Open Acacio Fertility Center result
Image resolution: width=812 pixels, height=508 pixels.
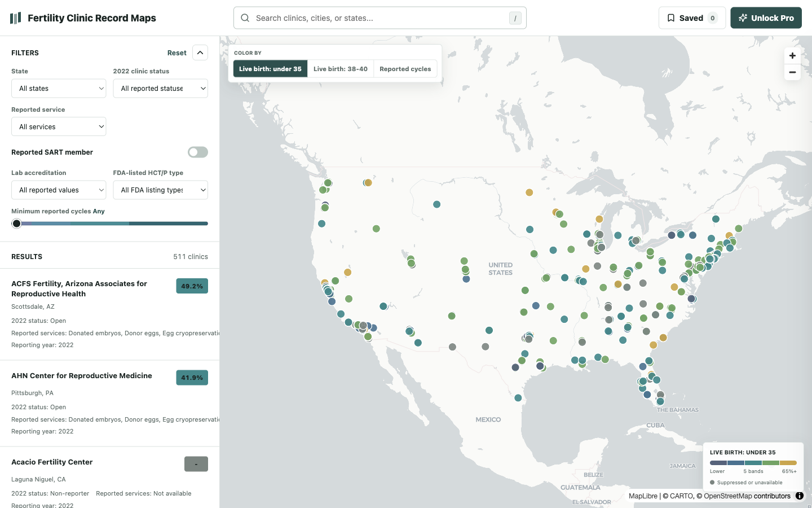(x=109, y=478)
